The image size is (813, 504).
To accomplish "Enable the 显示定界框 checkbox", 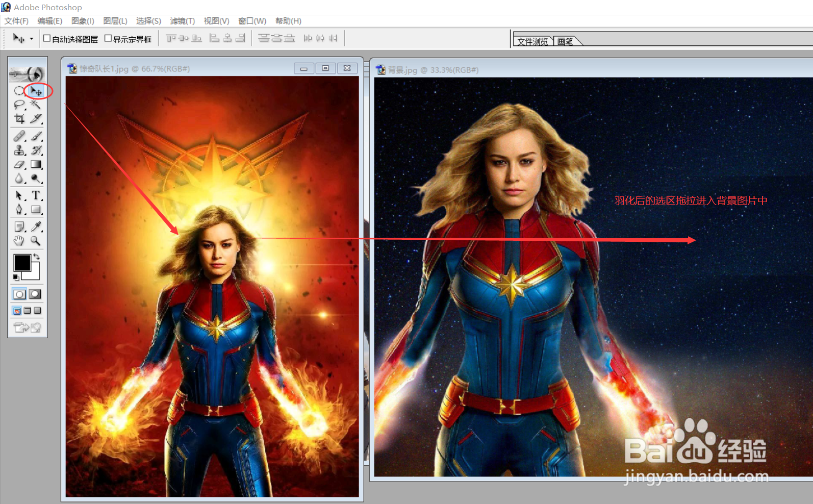I will point(108,38).
